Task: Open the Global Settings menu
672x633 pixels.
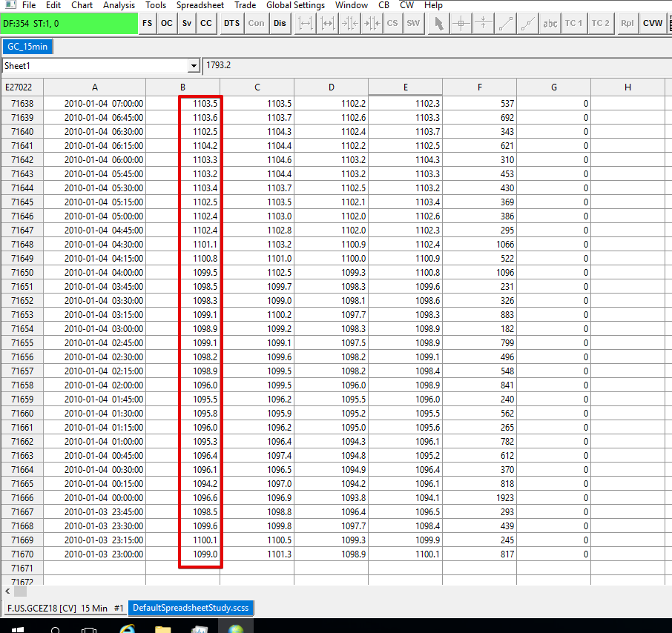Action: 295,5
